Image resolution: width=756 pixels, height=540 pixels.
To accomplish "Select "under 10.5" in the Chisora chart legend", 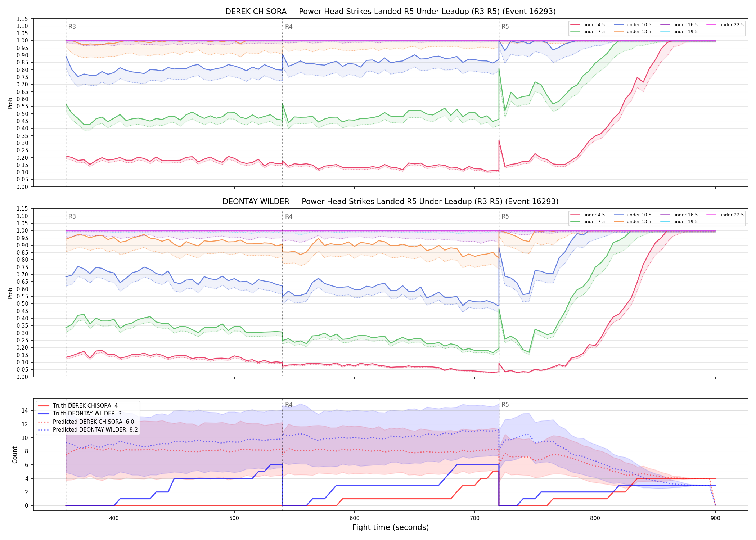I will tap(633, 25).
